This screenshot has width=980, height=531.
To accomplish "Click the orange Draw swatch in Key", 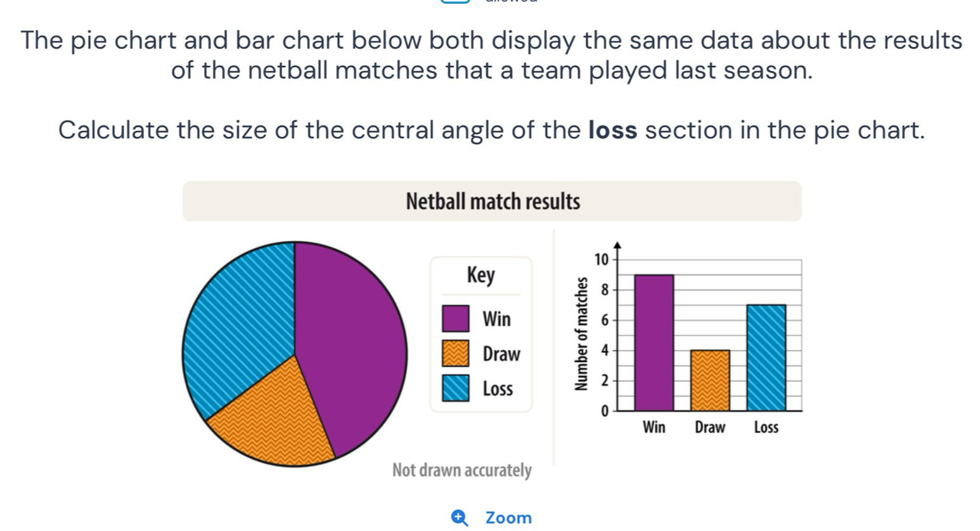I will (x=456, y=353).
